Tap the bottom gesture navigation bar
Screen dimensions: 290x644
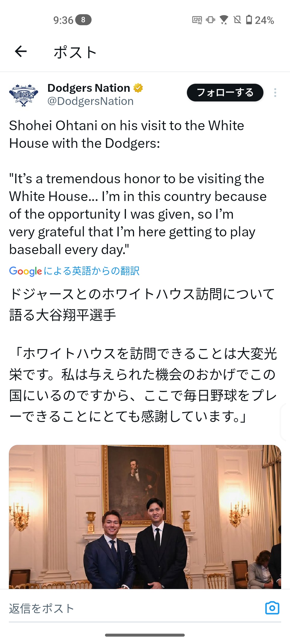click(x=145, y=635)
